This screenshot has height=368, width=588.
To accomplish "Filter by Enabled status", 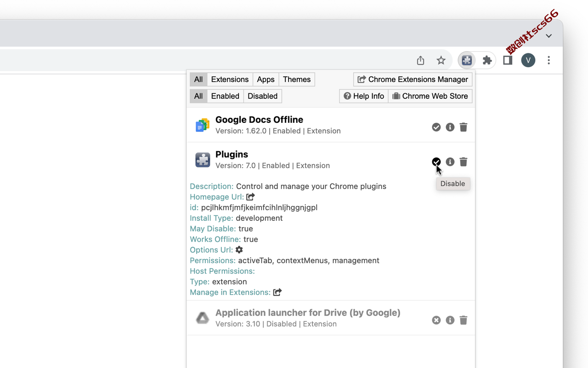I will [x=225, y=96].
